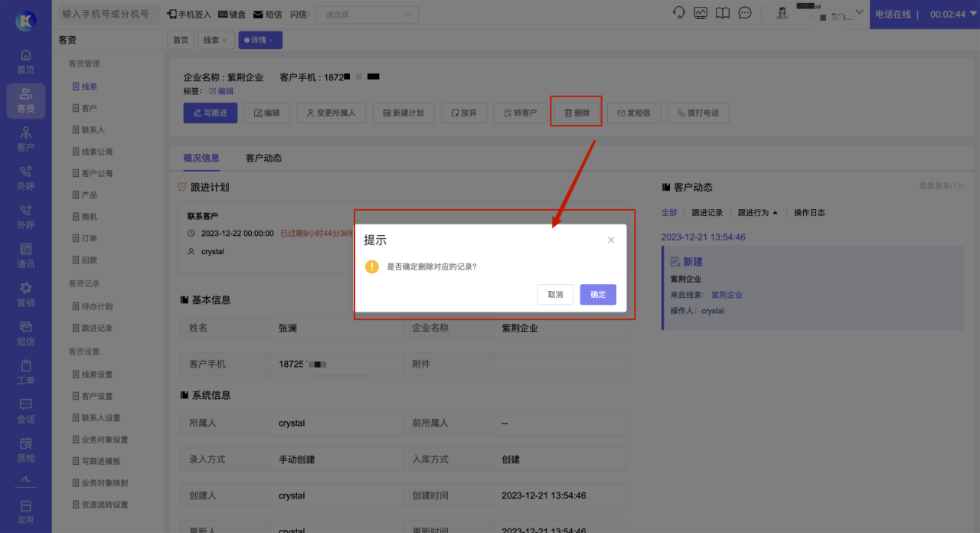Open 工单 in the left sidebar
Image resolution: width=980 pixels, height=533 pixels.
tap(26, 372)
